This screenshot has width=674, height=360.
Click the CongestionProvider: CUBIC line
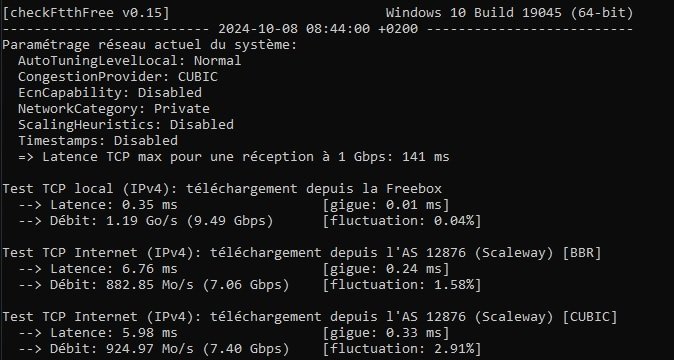pos(118,77)
